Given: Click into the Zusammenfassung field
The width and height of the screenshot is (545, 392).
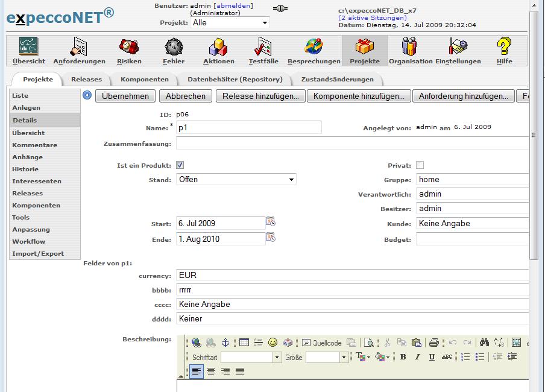Looking at the screenshot, I should tap(352, 143).
